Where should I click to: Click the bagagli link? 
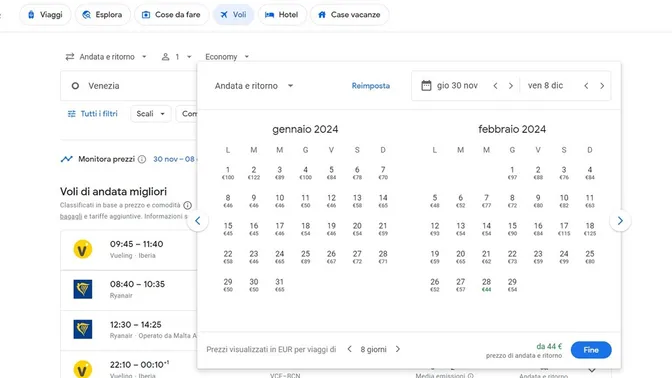pyautogui.click(x=71, y=216)
